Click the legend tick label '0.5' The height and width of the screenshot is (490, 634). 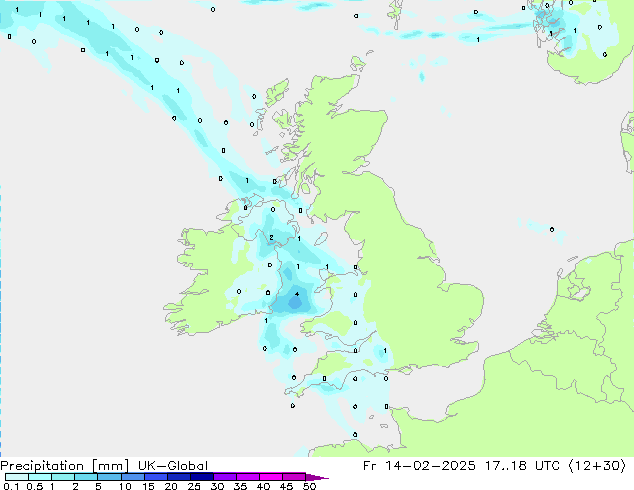click(34, 486)
